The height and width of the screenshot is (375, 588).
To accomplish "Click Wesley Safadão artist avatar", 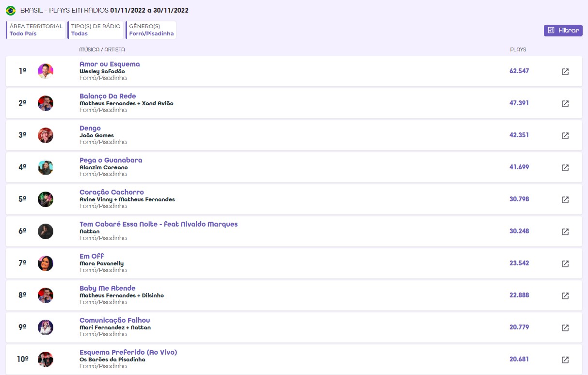I will [x=46, y=71].
